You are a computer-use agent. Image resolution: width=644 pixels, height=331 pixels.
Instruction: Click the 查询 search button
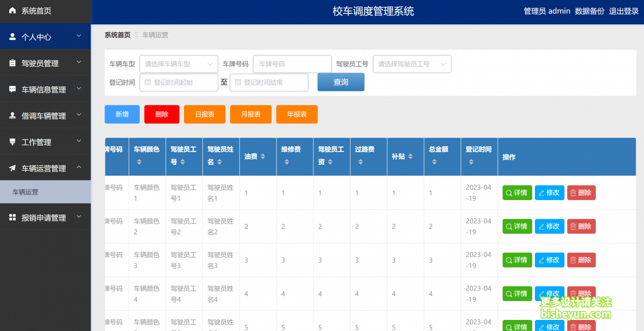pos(341,82)
